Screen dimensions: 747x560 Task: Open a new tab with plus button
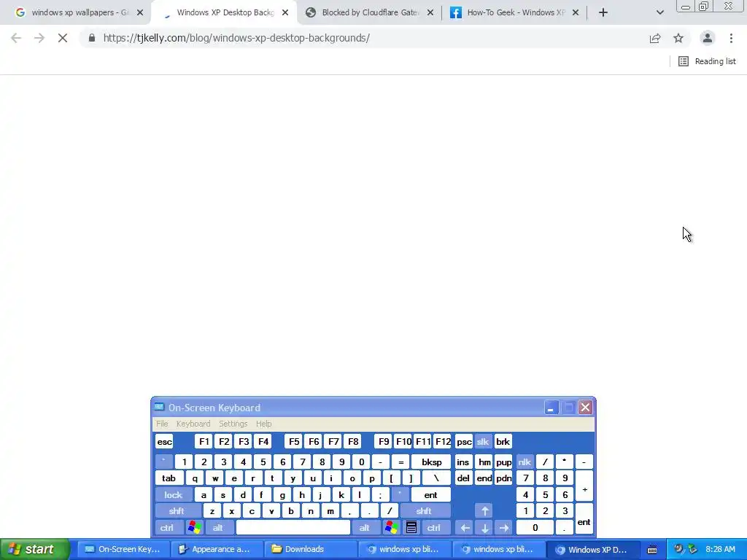pyautogui.click(x=603, y=13)
